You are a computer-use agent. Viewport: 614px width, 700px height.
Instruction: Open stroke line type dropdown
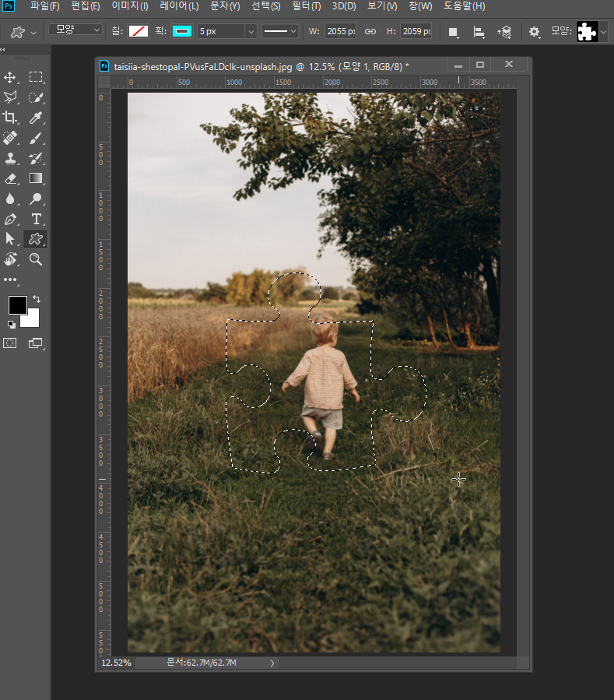click(280, 31)
